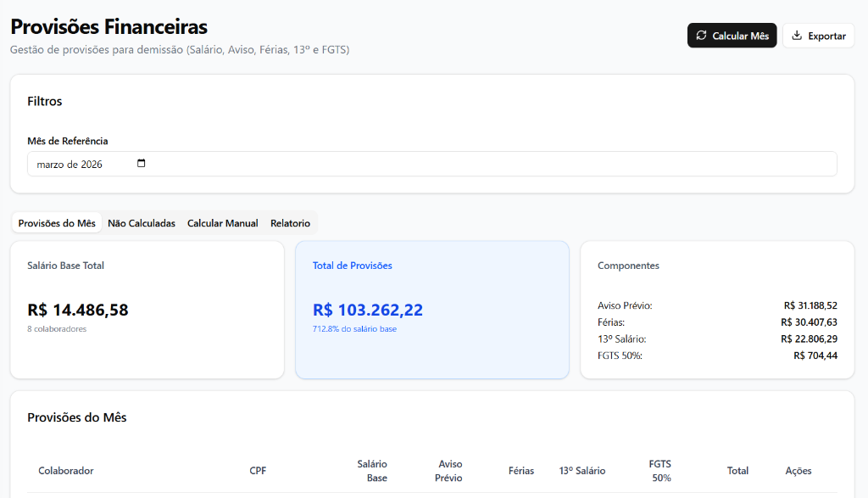Click the Férias column header
Image resolution: width=868 pixels, height=498 pixels.
tap(521, 471)
